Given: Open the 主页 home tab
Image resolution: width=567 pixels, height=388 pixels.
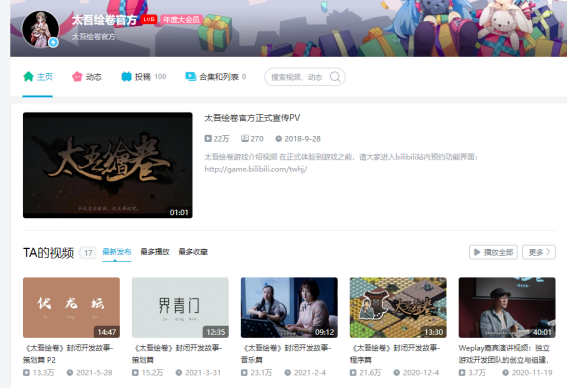Looking at the screenshot, I should click(38, 77).
